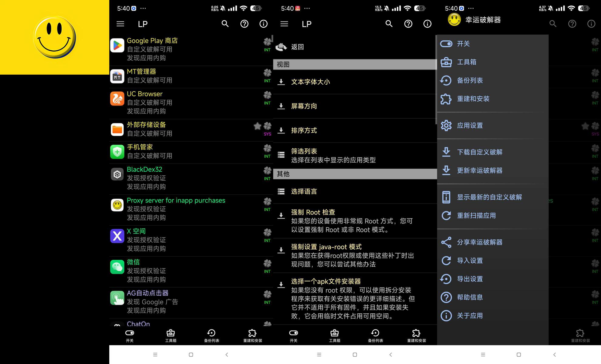The height and width of the screenshot is (364, 601).
Task: Tap 开关 toggle in settings screen bottom bar
Action: (x=294, y=336)
